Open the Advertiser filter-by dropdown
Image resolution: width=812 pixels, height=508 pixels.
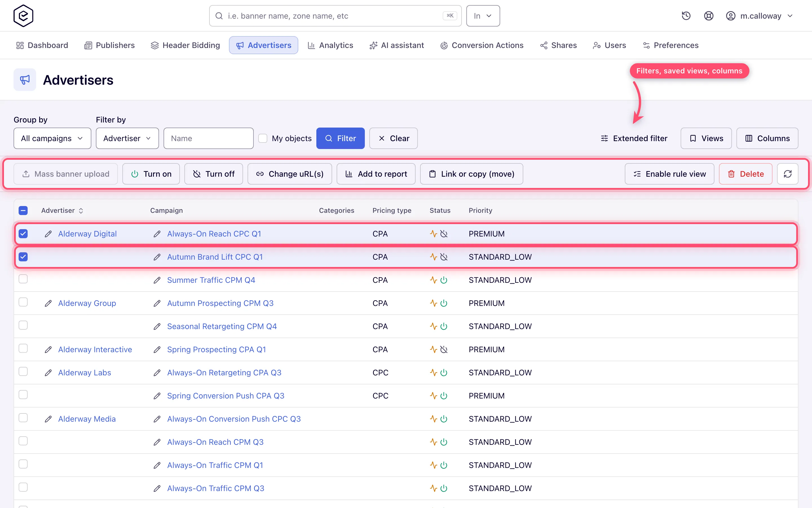coord(127,138)
